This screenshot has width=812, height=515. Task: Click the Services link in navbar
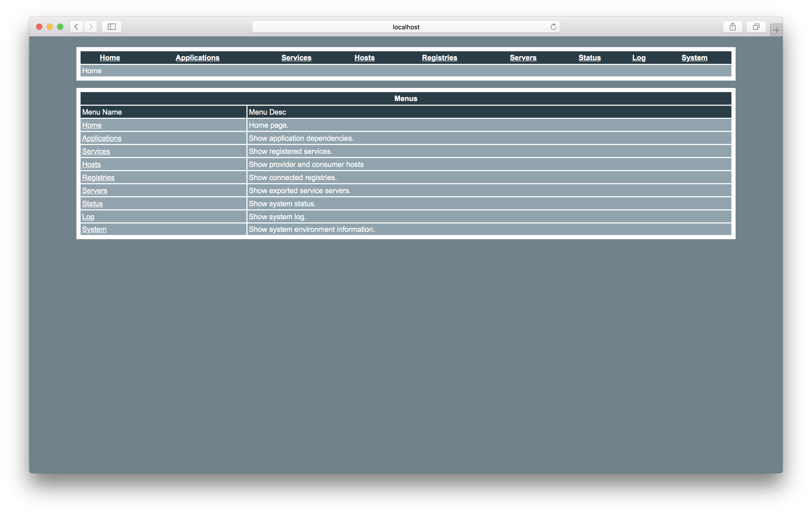[296, 57]
